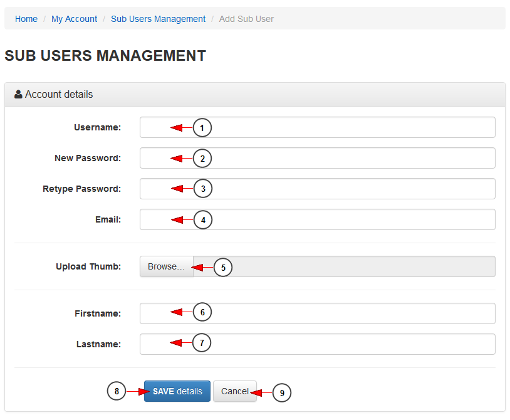Navigate to Sub Users Management breadcrumb
The image size is (510, 420).
click(158, 19)
